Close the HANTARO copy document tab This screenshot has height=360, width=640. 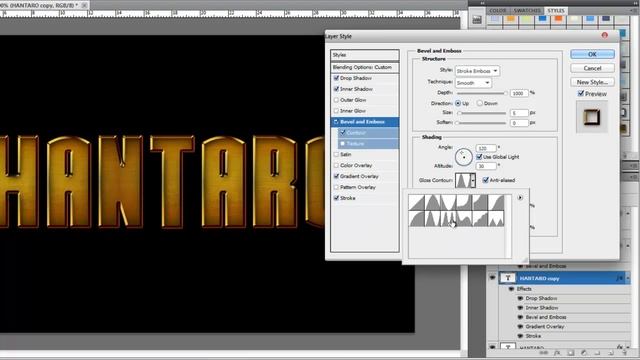tap(84, 5)
